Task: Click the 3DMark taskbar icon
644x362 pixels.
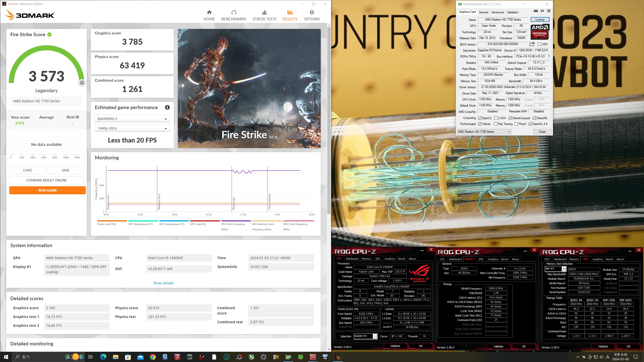Action: 337,357
